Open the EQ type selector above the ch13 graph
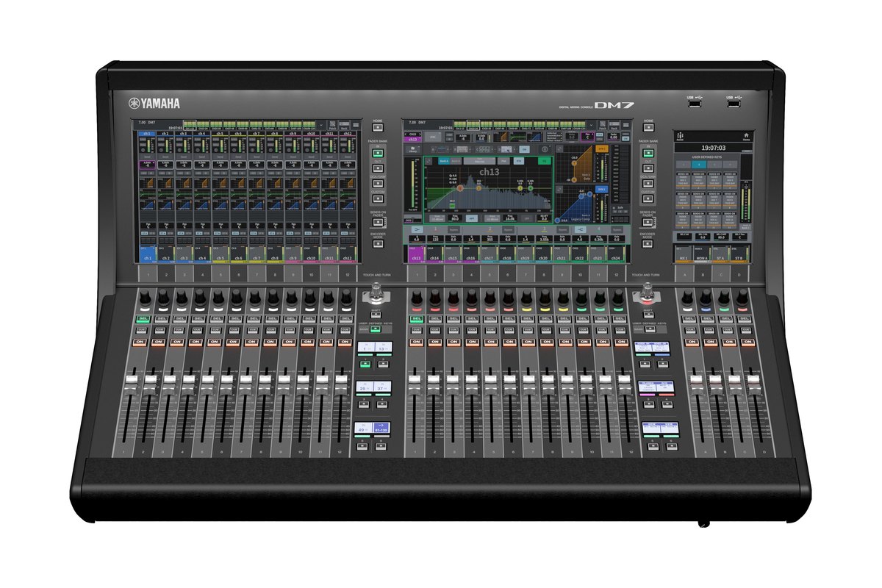 (479, 161)
